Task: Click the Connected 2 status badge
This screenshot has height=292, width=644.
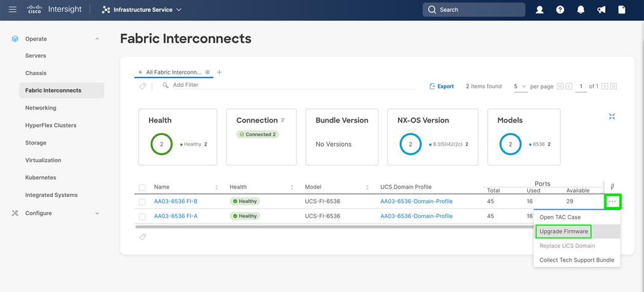Action: [x=258, y=134]
